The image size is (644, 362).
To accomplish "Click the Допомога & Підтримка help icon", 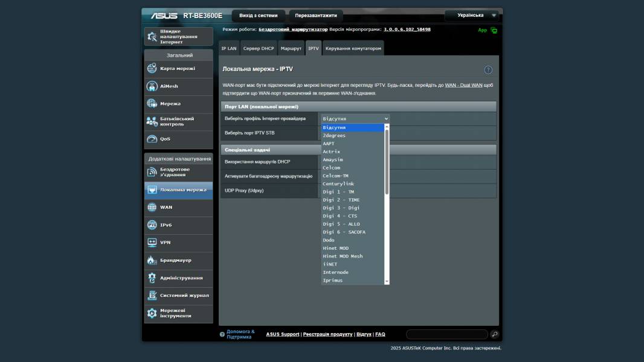I will click(x=222, y=334).
